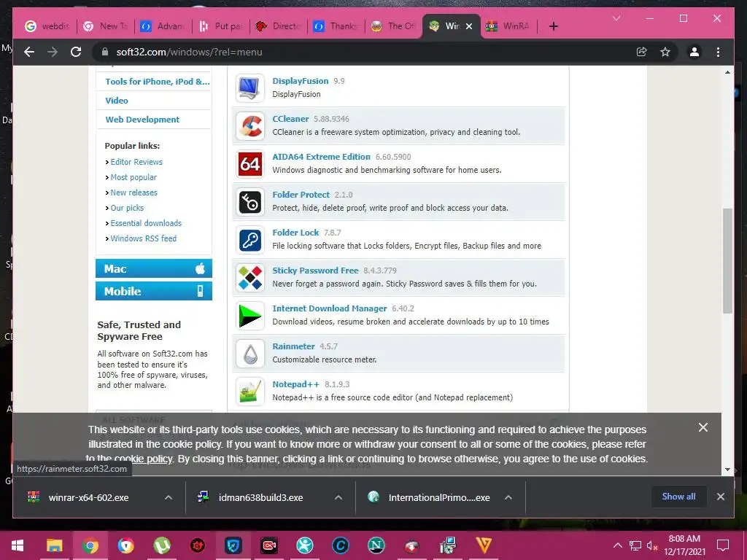
Task: Click the scrollbar up arrow
Action: pos(727,72)
